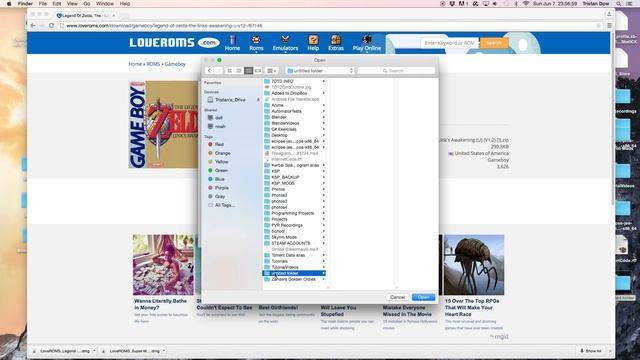Click Show All downloads button

591,351
